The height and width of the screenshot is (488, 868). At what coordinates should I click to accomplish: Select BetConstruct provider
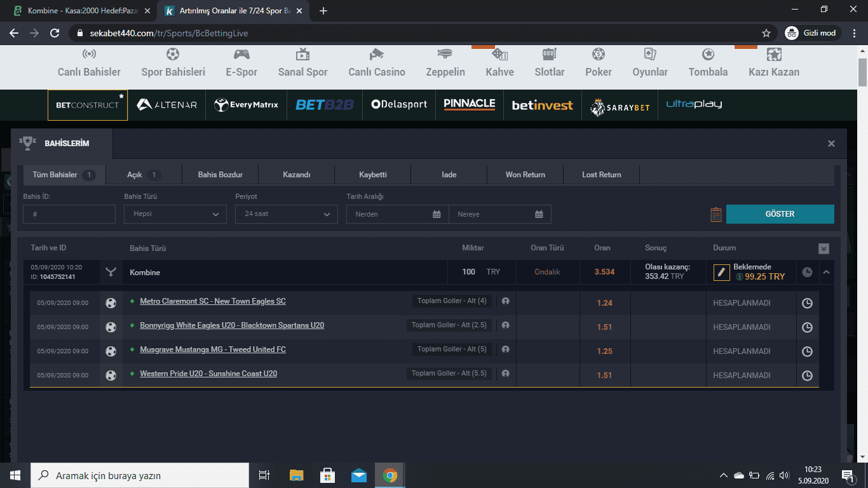88,105
